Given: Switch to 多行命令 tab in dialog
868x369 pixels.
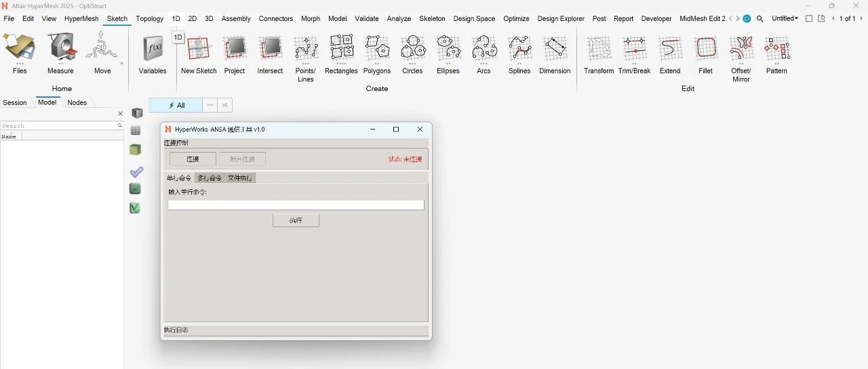Looking at the screenshot, I should click(x=210, y=178).
